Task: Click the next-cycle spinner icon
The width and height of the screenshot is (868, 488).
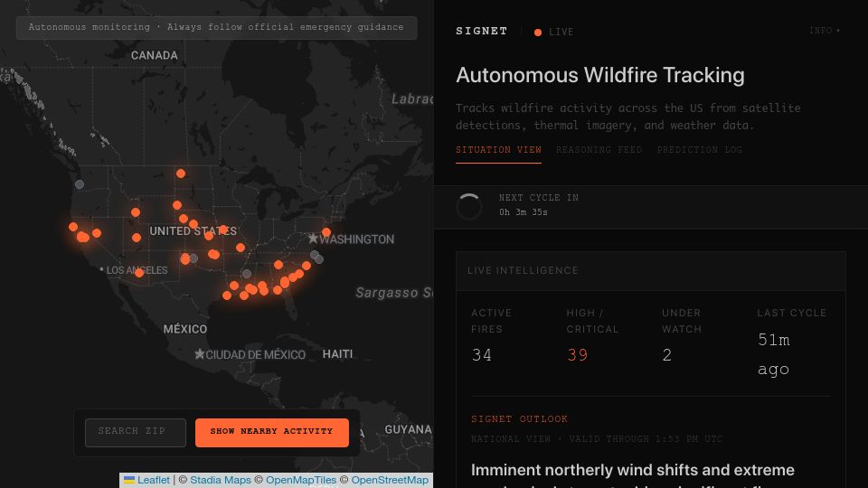Action: tap(469, 206)
